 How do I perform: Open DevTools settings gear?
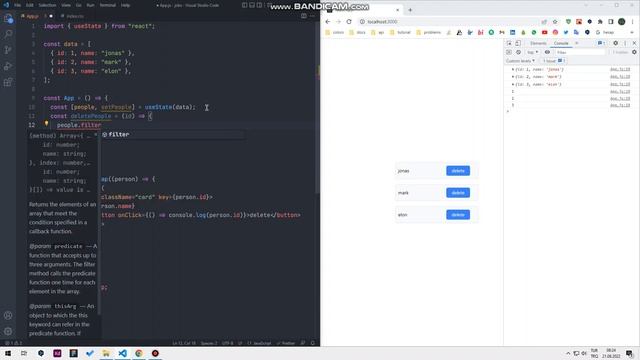[x=616, y=43]
